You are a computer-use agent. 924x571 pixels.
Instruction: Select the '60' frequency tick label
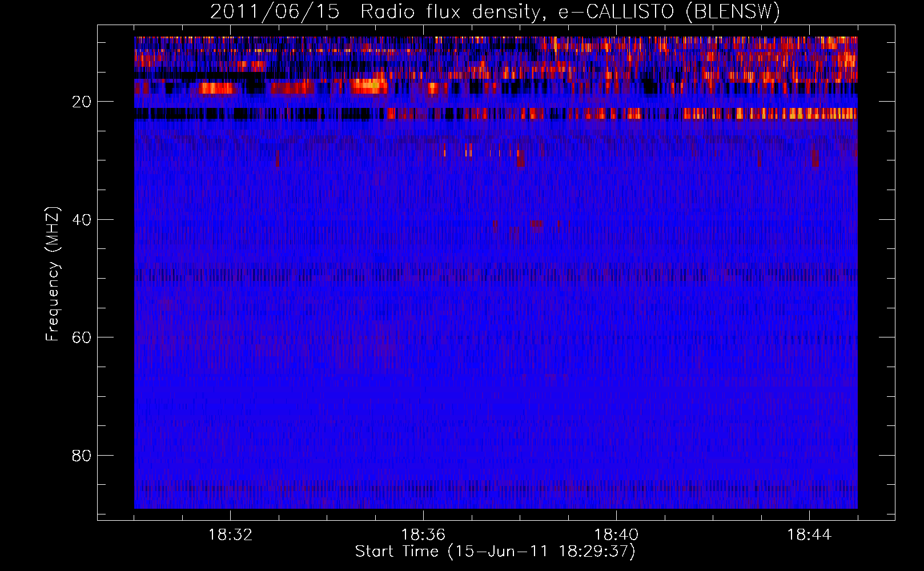82,337
